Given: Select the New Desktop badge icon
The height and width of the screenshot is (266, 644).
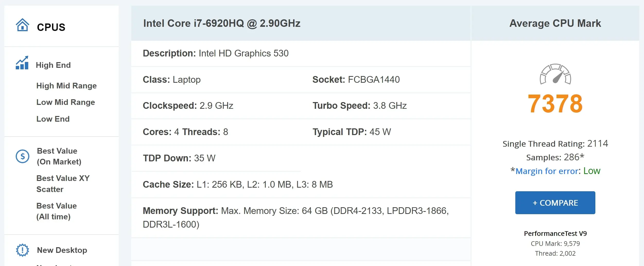Looking at the screenshot, I should coord(22,250).
